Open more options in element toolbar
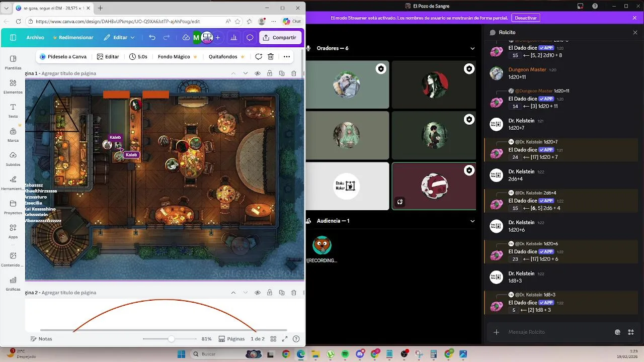This screenshot has width=644, height=362. pyautogui.click(x=287, y=57)
